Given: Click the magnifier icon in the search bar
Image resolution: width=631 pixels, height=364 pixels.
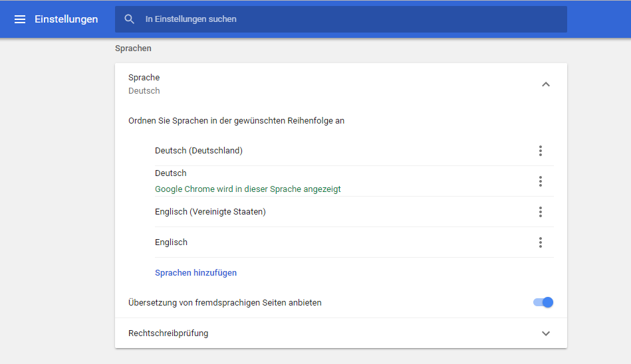Looking at the screenshot, I should coord(130,19).
